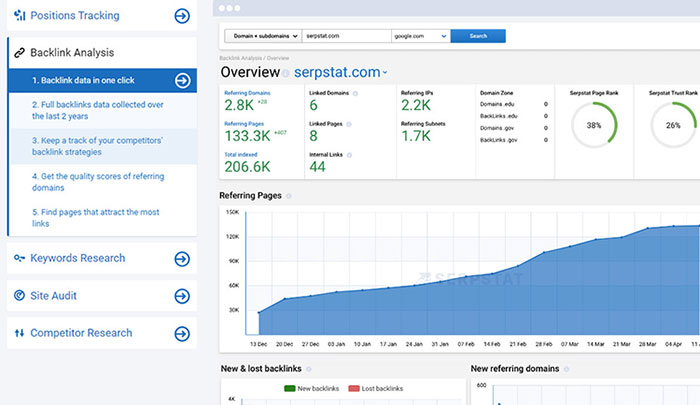The image size is (700, 405).
Task: Click arrow icon beside Backlink data in one click
Action: point(182,81)
